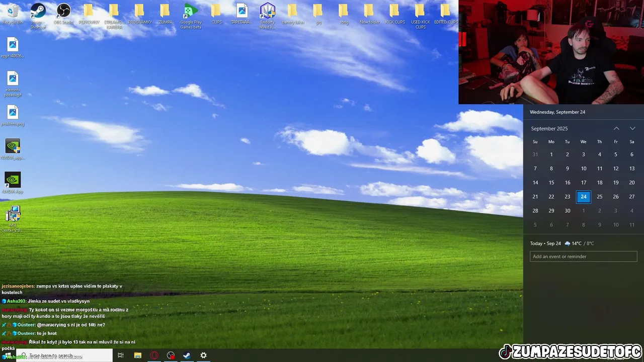Select the EDITED CLIPS folder
644x362 pixels.
(446, 14)
